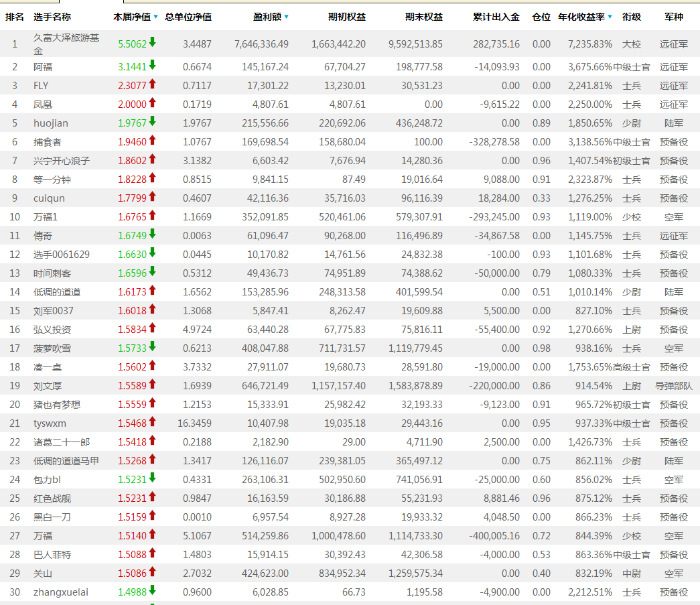
Task: Click red up arrow next to 2.3077
Action: (152, 84)
